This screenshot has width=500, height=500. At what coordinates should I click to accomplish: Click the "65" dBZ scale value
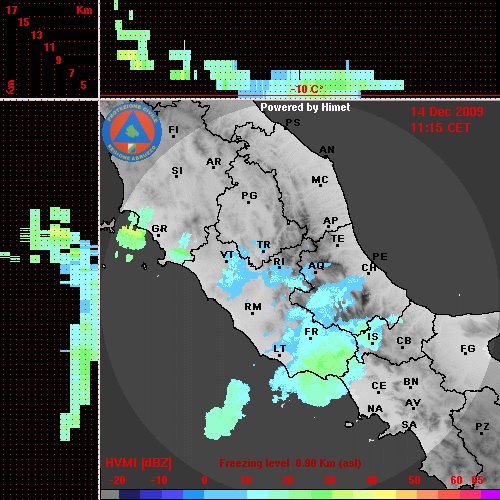(477, 480)
